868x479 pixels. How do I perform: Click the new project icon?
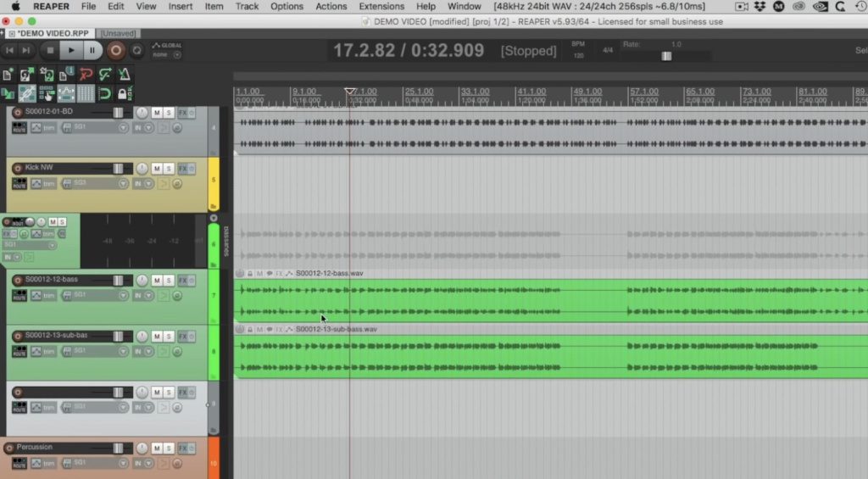8,74
